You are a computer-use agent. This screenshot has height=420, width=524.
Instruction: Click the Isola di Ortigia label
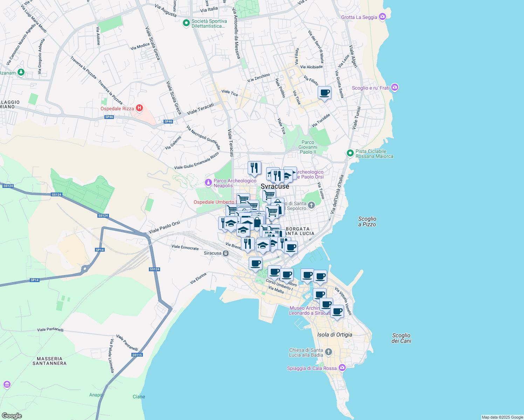coord(335,335)
